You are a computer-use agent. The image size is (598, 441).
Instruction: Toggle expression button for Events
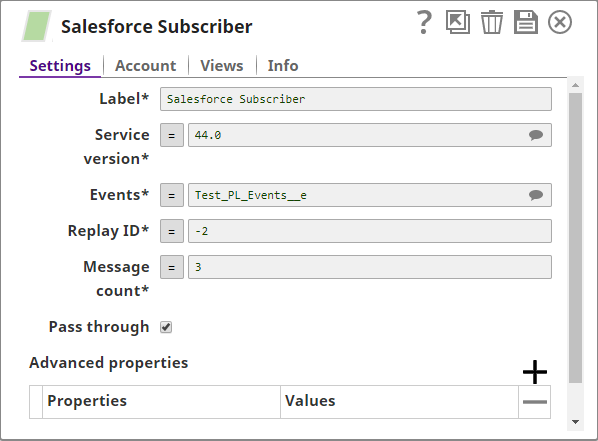pos(172,195)
